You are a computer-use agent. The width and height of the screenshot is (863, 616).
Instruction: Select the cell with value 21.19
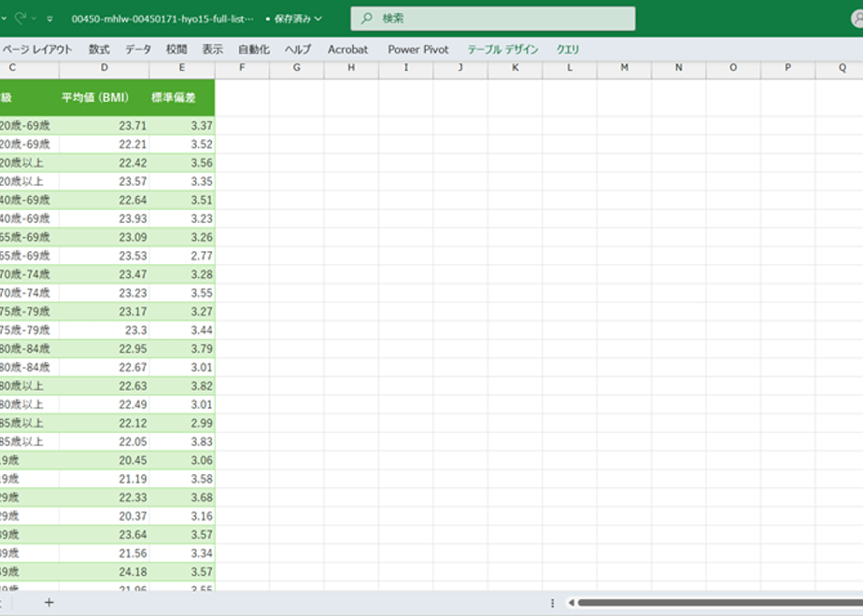tap(104, 479)
